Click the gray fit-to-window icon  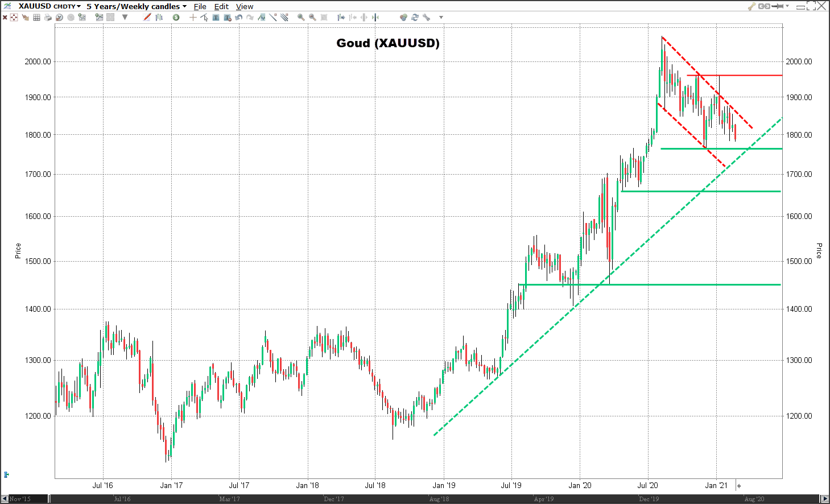click(x=324, y=18)
